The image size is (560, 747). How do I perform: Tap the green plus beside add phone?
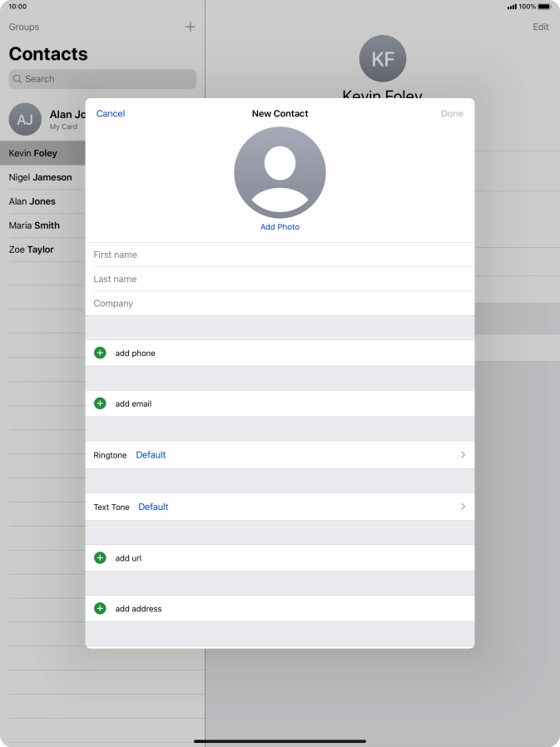point(100,353)
